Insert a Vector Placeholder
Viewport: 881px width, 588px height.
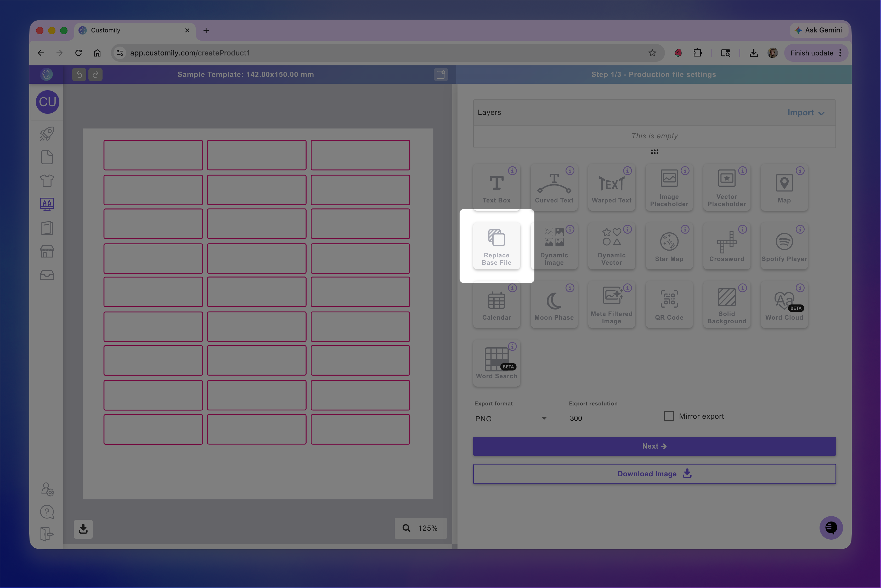[726, 187]
